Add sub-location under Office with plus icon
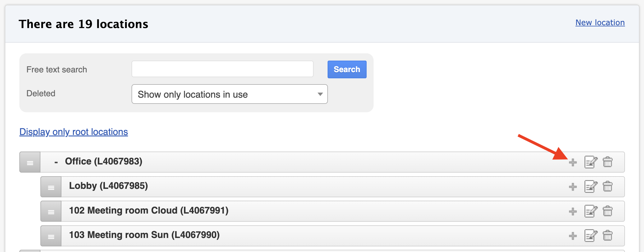 tap(573, 162)
